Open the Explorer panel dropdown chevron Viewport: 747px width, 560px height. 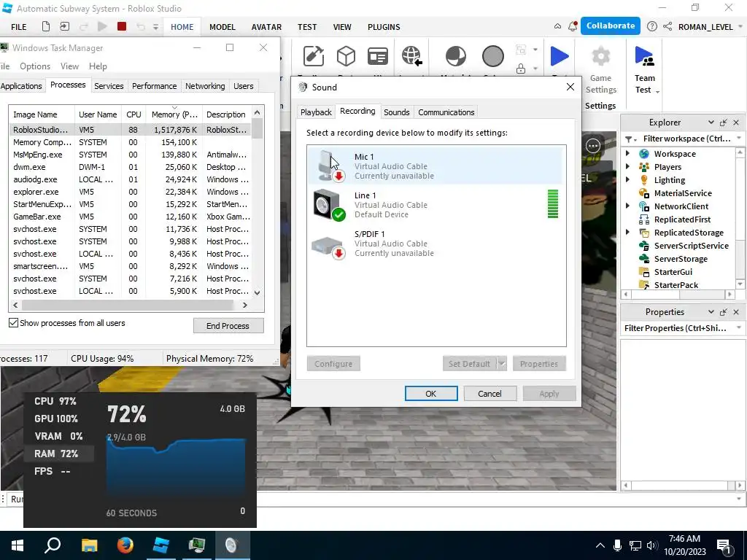coord(711,122)
